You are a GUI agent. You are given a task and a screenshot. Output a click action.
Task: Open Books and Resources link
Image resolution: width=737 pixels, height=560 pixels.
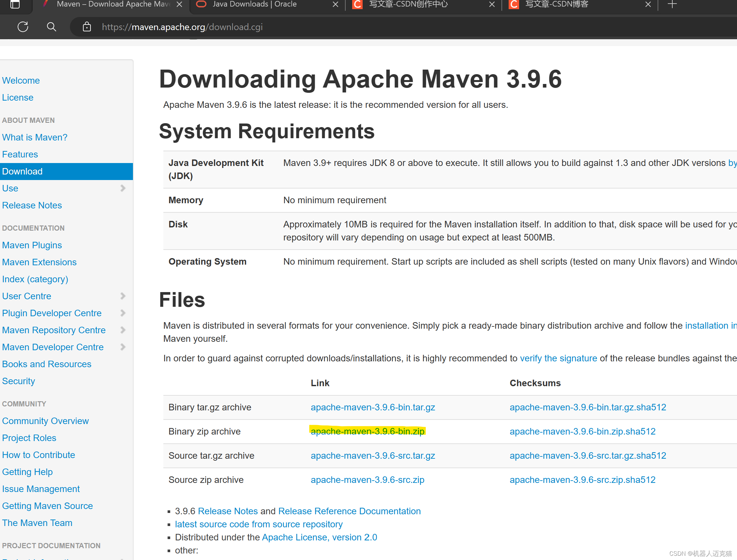coord(47,364)
